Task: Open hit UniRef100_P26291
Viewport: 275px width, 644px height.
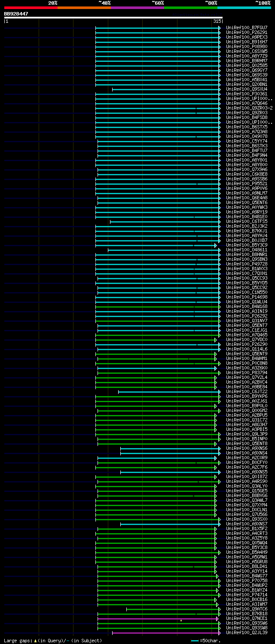Action: (247, 32)
